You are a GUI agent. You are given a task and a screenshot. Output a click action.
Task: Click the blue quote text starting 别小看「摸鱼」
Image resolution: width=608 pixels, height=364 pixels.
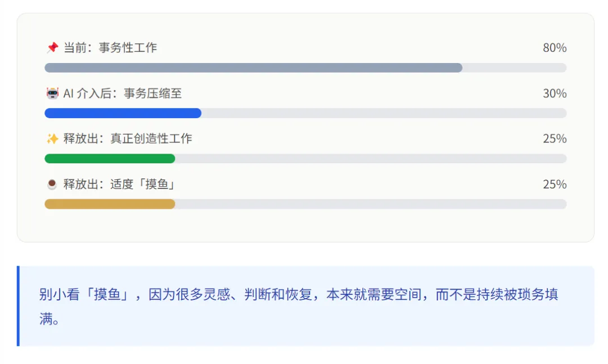(x=298, y=306)
